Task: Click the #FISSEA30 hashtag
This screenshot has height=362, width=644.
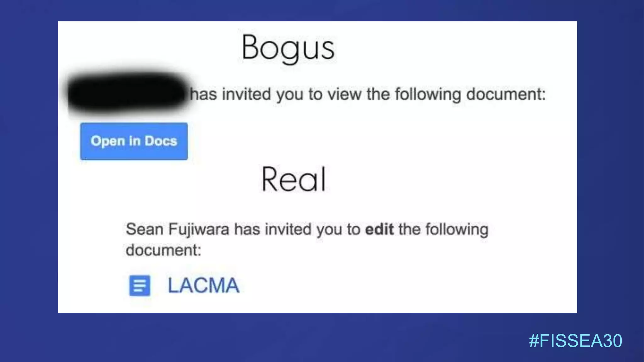Action: [575, 341]
